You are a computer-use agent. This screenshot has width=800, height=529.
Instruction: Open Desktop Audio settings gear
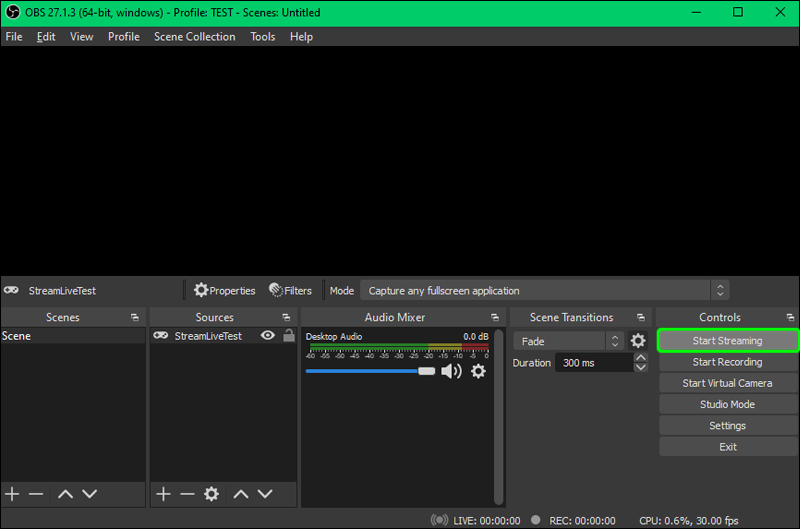[478, 371]
